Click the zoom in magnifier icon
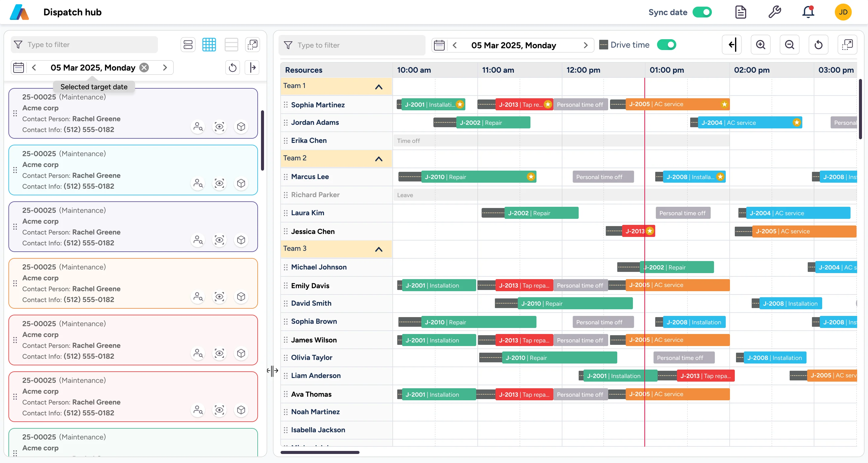 (760, 45)
